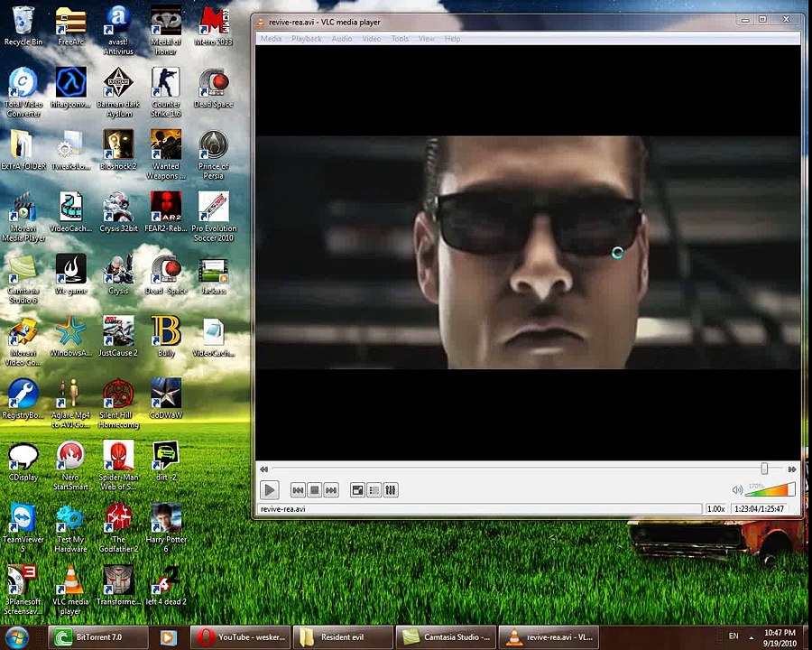The height and width of the screenshot is (650, 812).
Task: Show the VLC playlist
Action: (374, 490)
